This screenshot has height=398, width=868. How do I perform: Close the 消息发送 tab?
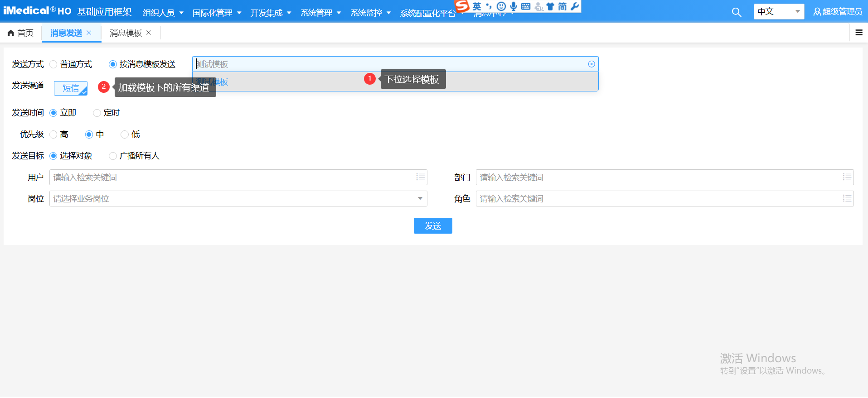coord(89,33)
